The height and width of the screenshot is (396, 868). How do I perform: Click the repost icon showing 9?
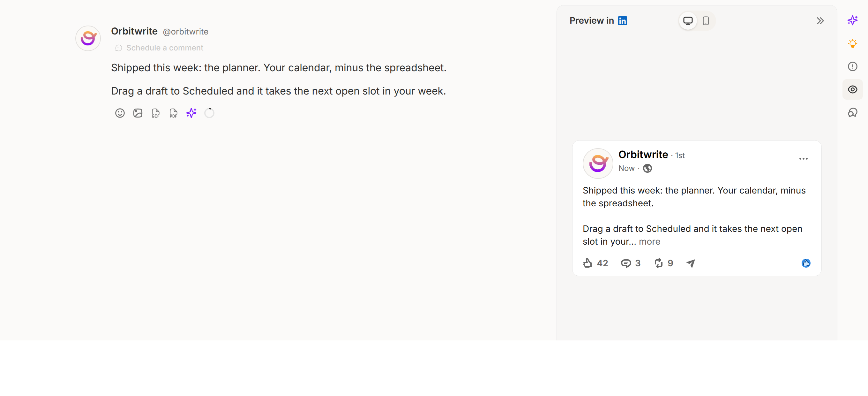point(663,263)
